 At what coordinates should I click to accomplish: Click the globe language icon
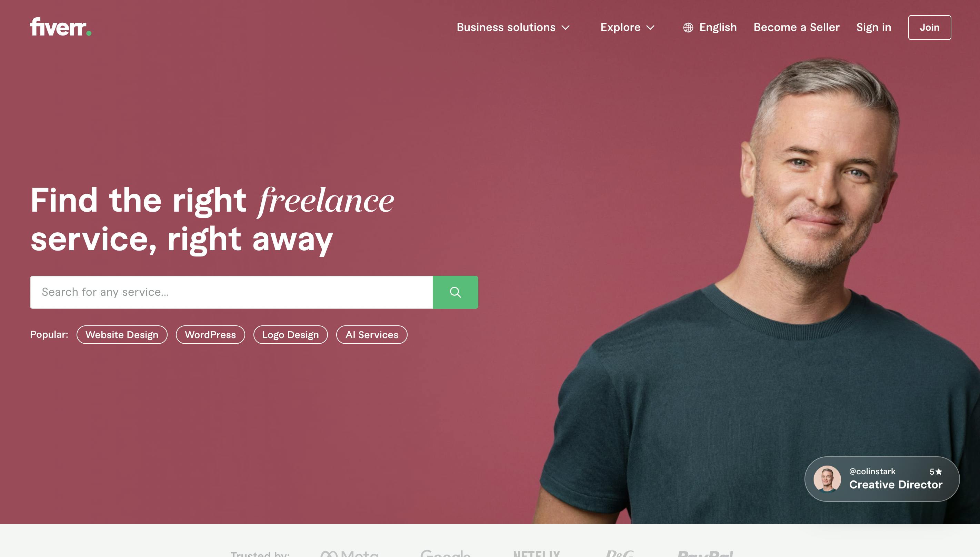tap(688, 28)
